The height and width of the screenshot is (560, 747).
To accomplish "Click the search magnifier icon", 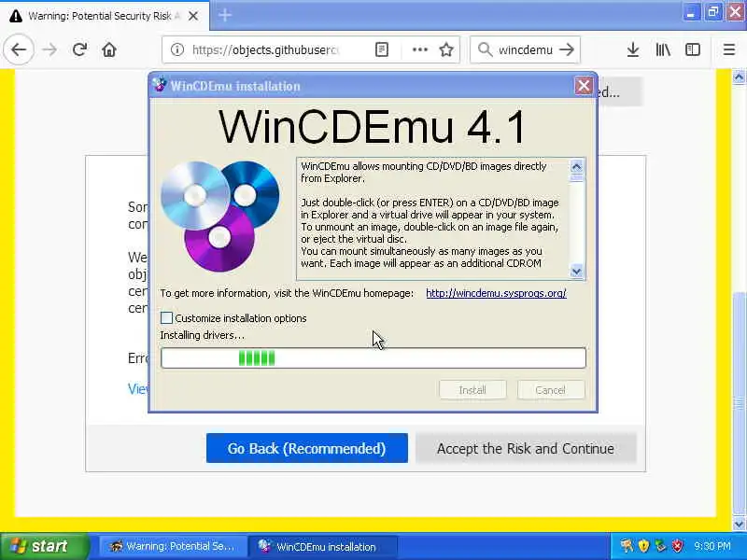I will coord(485,49).
